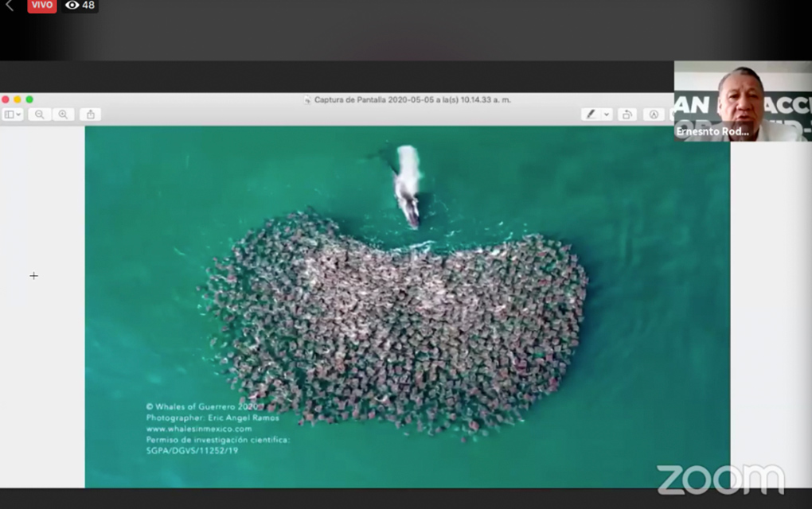The width and height of the screenshot is (812, 509).
Task: Open the viewer count showing 48
Action: pyautogui.click(x=80, y=6)
